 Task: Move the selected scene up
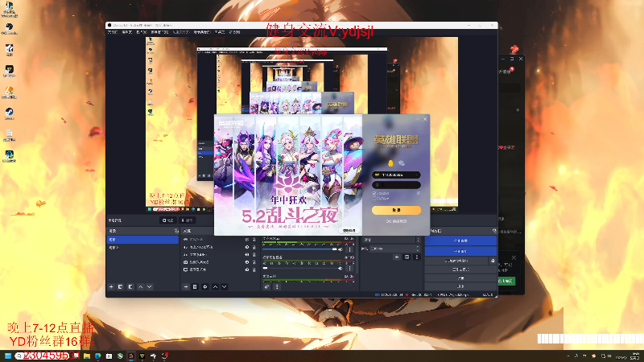click(x=140, y=287)
